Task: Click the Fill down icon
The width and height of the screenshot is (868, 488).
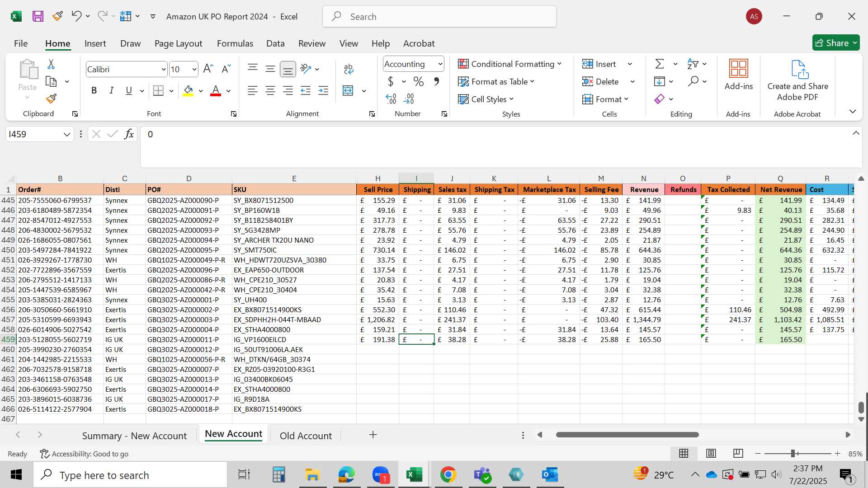Action: (660, 81)
